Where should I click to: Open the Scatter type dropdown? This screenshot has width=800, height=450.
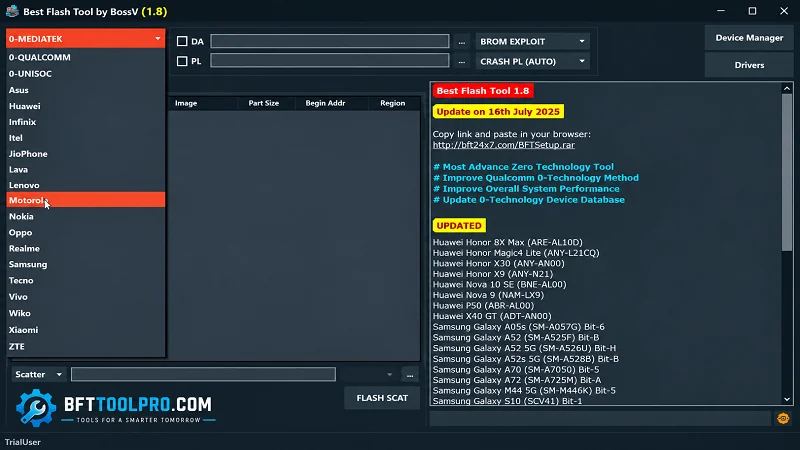point(39,374)
